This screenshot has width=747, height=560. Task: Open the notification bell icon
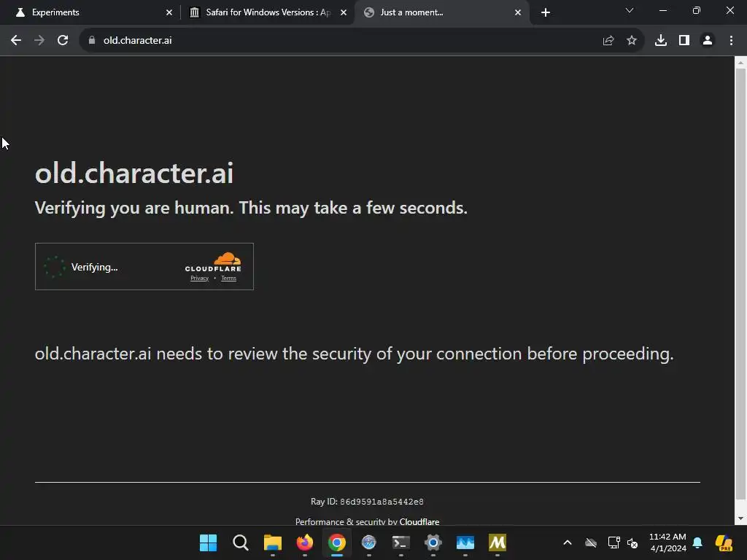tap(697, 542)
